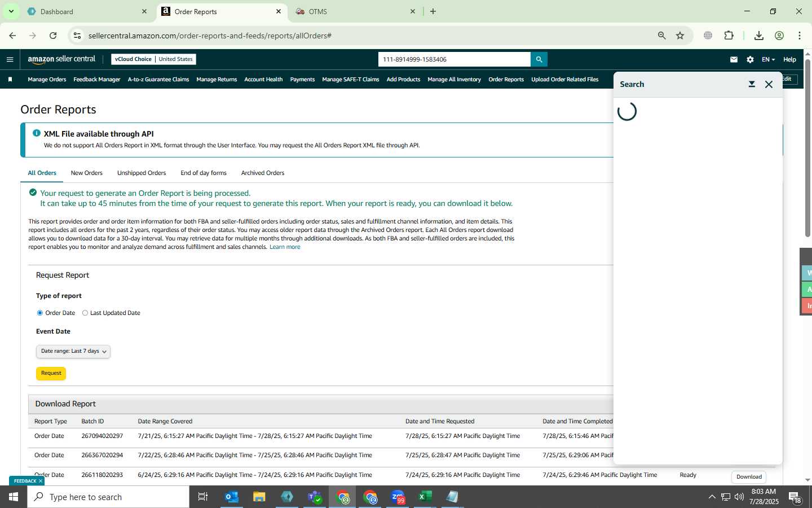Close the Search panel
812x508 pixels.
pos(769,84)
